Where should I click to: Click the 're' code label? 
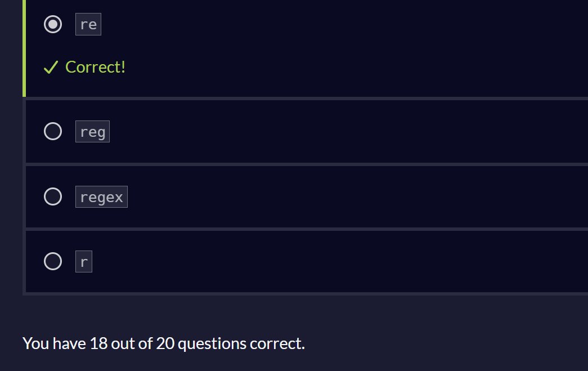88,25
